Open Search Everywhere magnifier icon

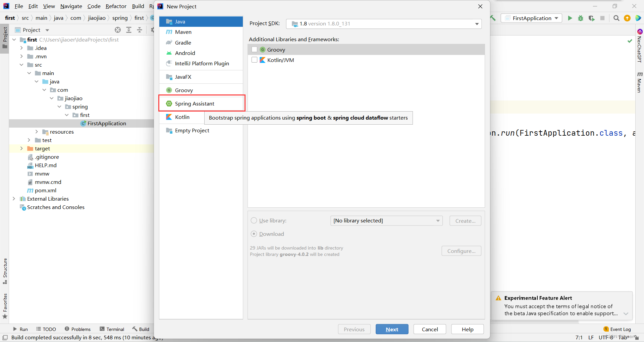pos(616,18)
